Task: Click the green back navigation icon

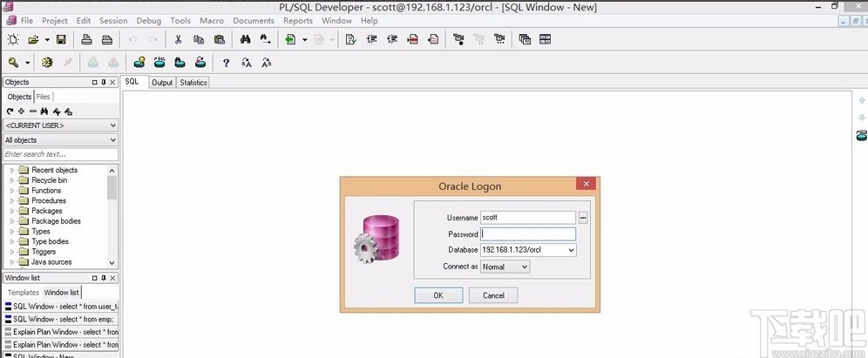Action: (x=290, y=39)
